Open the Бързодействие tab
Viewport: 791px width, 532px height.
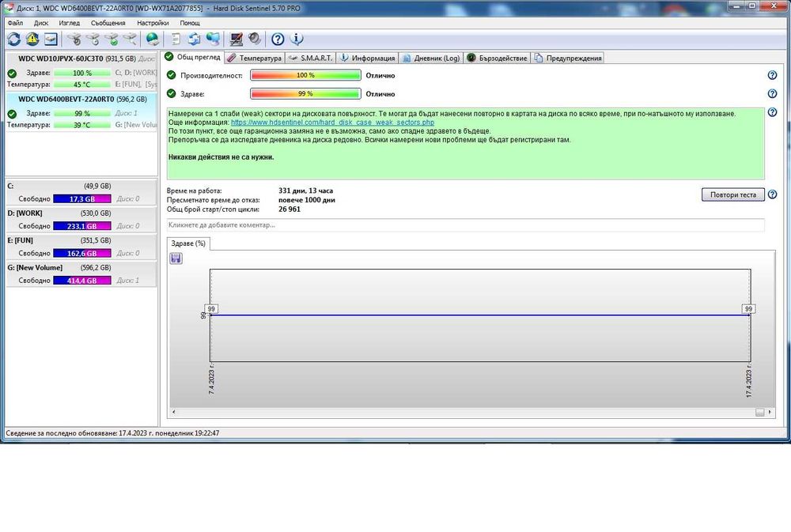click(x=497, y=58)
